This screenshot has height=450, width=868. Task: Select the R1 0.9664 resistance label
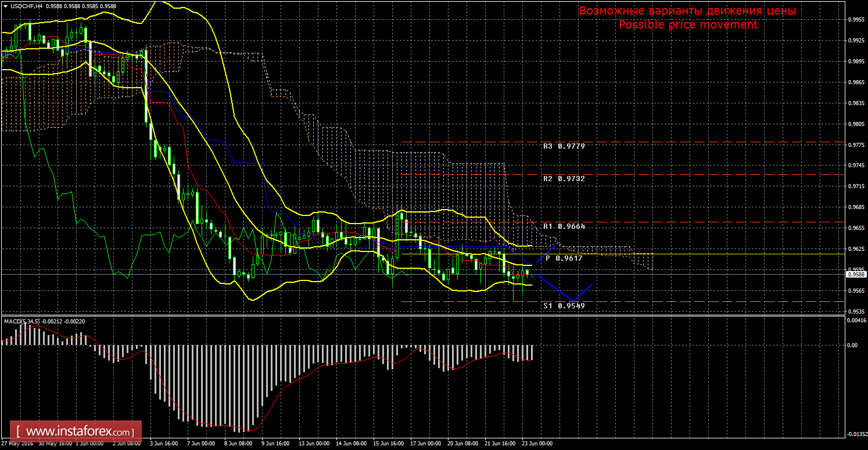564,226
